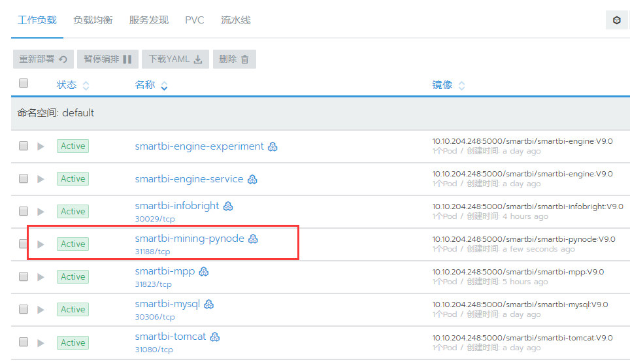This screenshot has width=630, height=364.
Task: Click workload icon beside smartbi-tomcat
Action: coord(215,337)
